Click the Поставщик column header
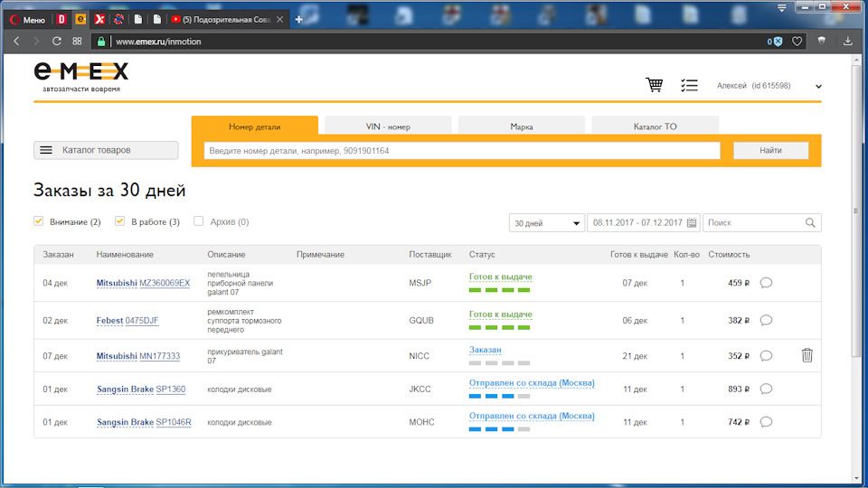Screen dimensions: 868x488 (x=430, y=255)
